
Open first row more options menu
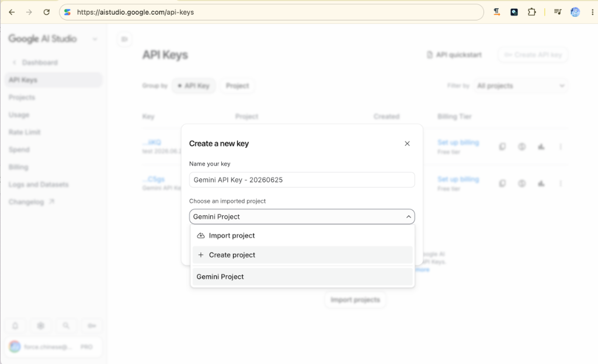[561, 146]
